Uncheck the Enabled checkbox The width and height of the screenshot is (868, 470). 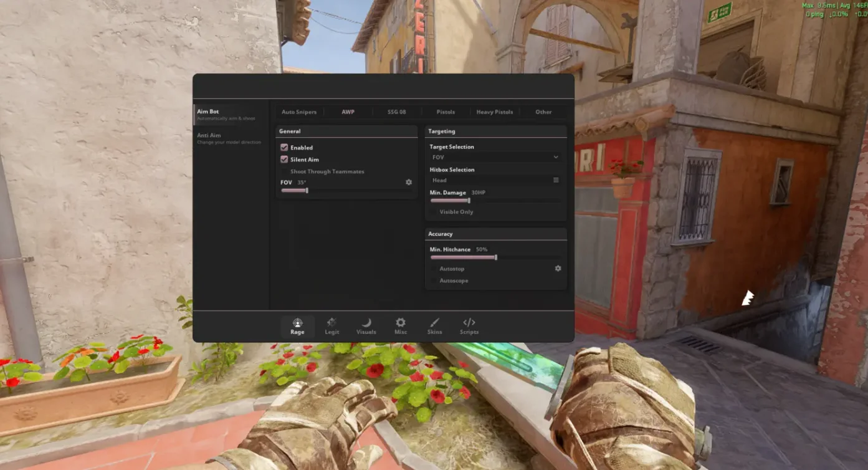tap(284, 148)
